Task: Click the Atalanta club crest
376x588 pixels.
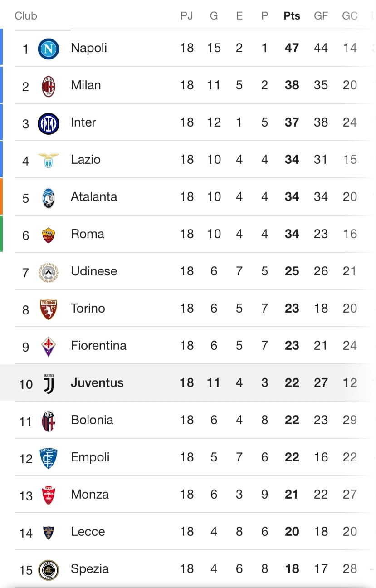Action: (48, 197)
